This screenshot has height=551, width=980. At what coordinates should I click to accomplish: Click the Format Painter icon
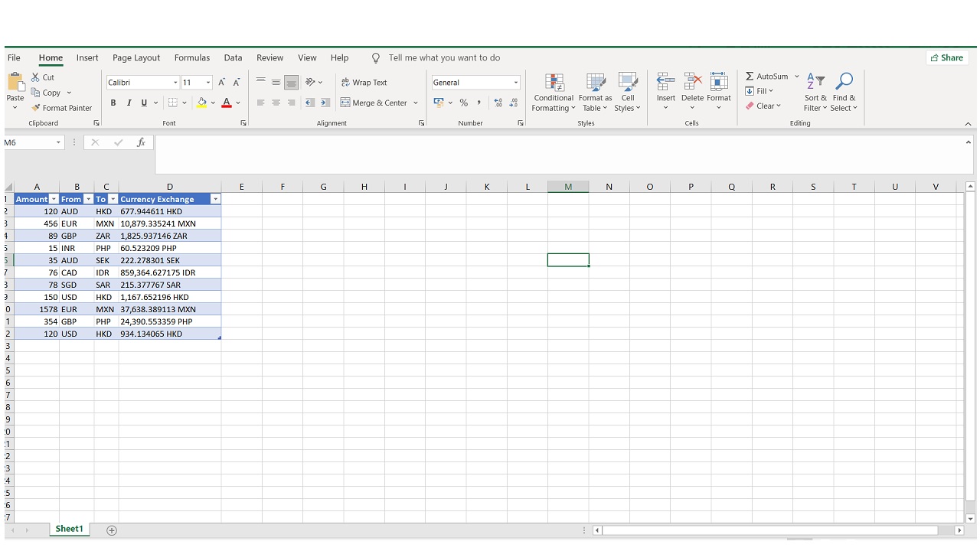[x=36, y=108]
